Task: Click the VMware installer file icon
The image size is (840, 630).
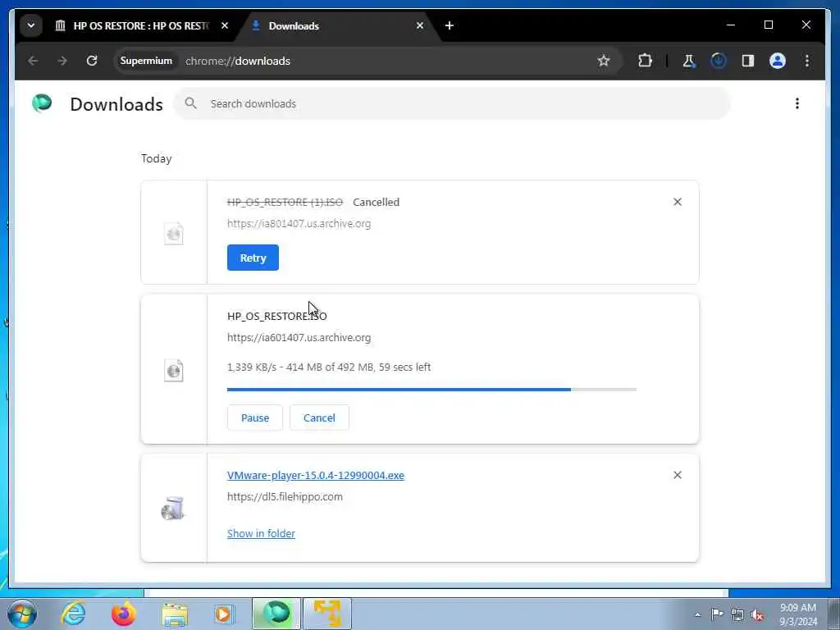Action: [173, 508]
